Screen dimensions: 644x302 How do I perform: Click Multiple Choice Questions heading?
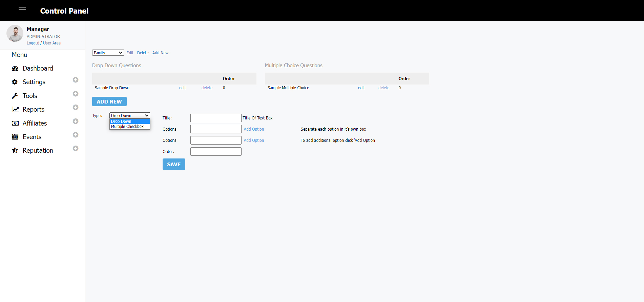(x=293, y=65)
